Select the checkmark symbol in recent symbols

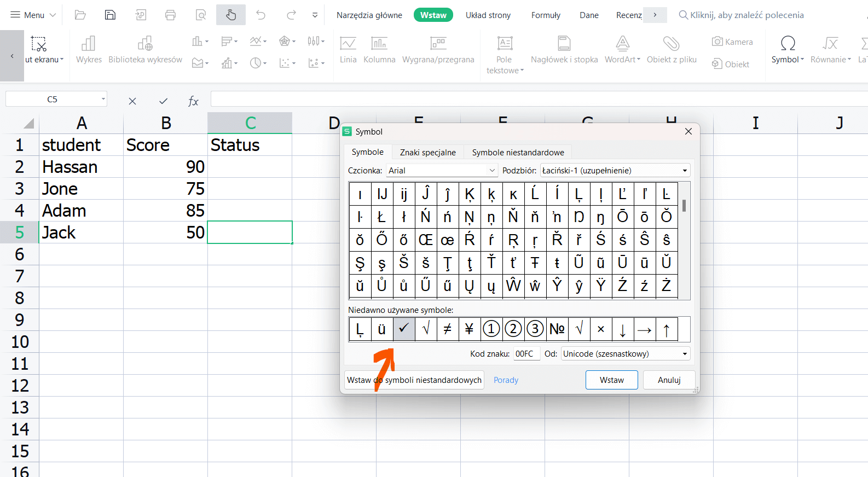coord(404,329)
